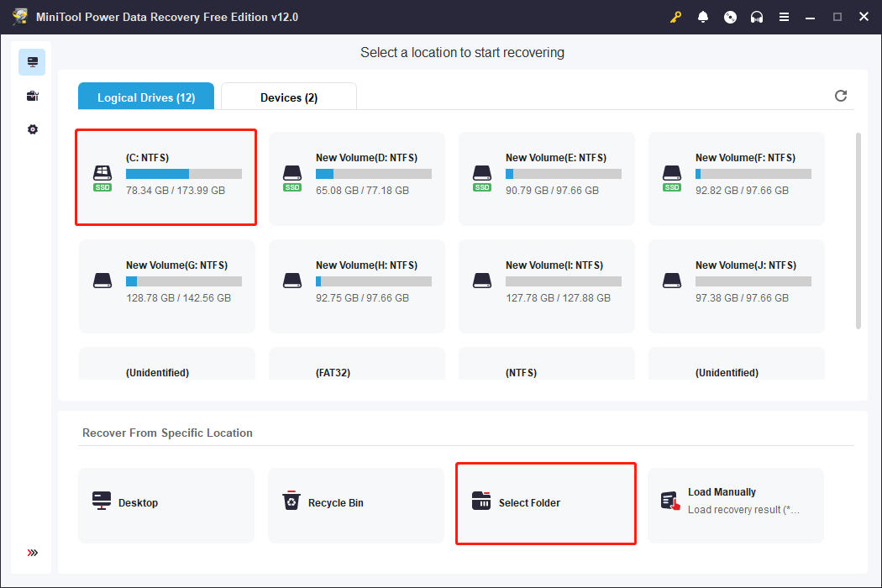Viewport: 882px width, 588px height.
Task: Click the D: volume SSD drive icon
Action: 292,178
